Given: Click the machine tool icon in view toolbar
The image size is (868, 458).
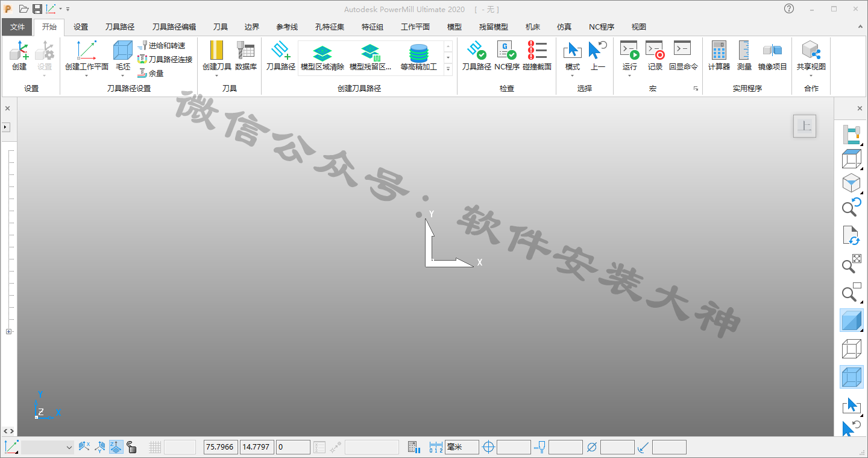Looking at the screenshot, I should 852,134.
